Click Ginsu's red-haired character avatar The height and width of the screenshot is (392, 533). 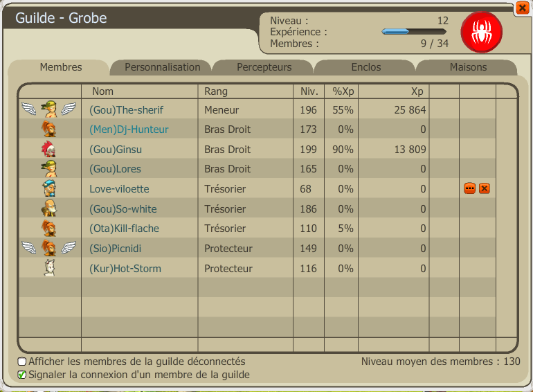48,149
